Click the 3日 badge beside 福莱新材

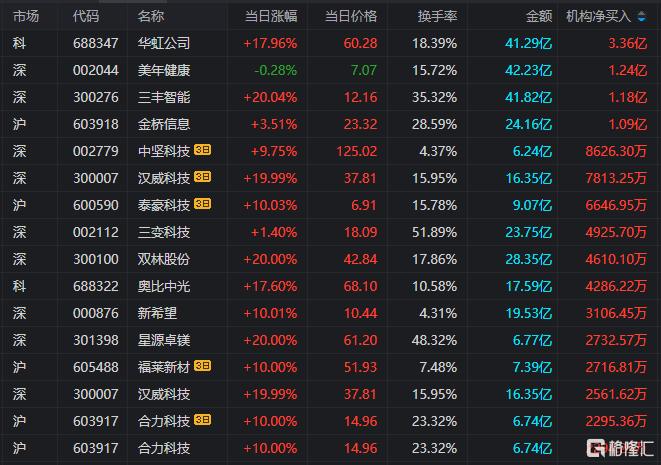click(202, 366)
